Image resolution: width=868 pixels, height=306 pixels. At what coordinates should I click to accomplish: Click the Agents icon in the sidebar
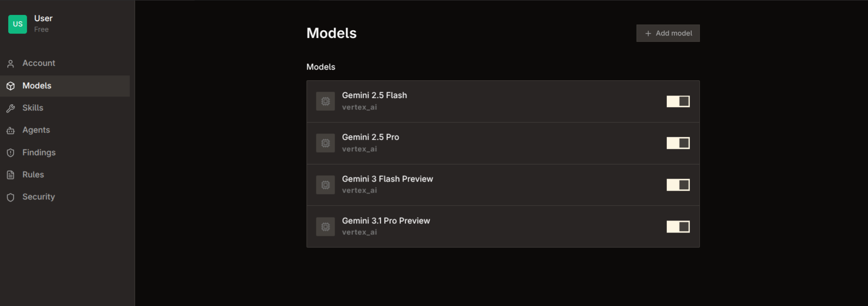click(x=11, y=130)
